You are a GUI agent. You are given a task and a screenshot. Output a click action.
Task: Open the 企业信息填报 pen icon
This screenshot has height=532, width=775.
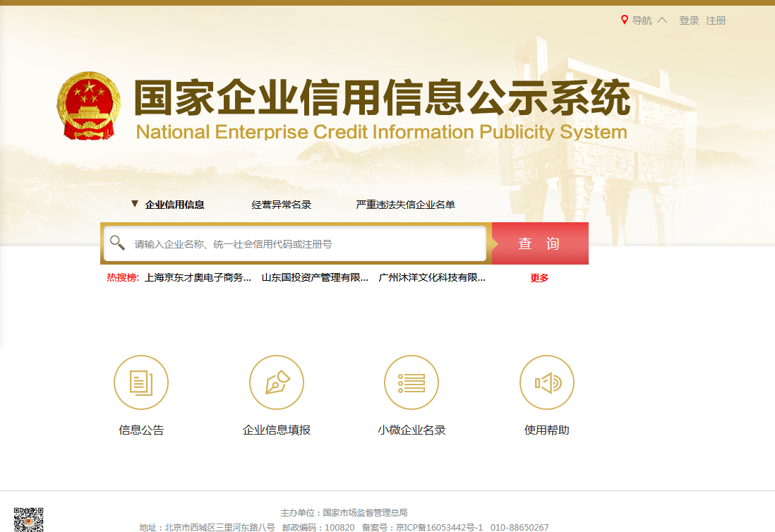276,382
